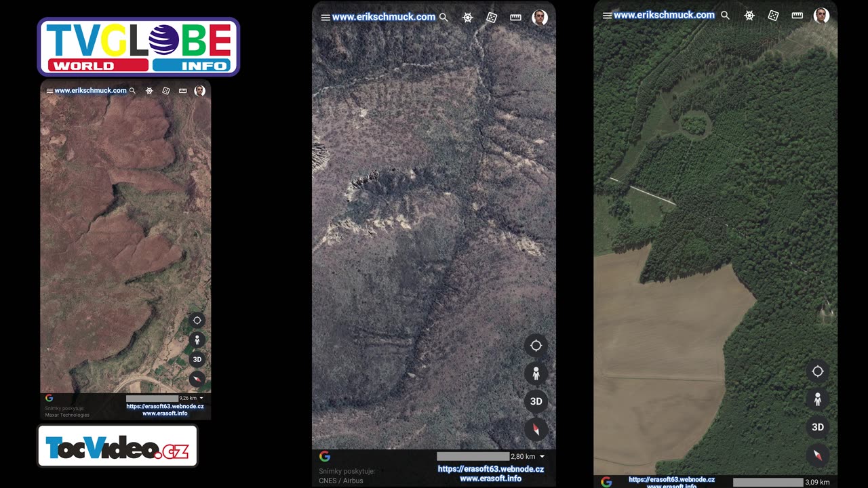Click Google logo in right panel
868x488 pixels.
point(606,482)
